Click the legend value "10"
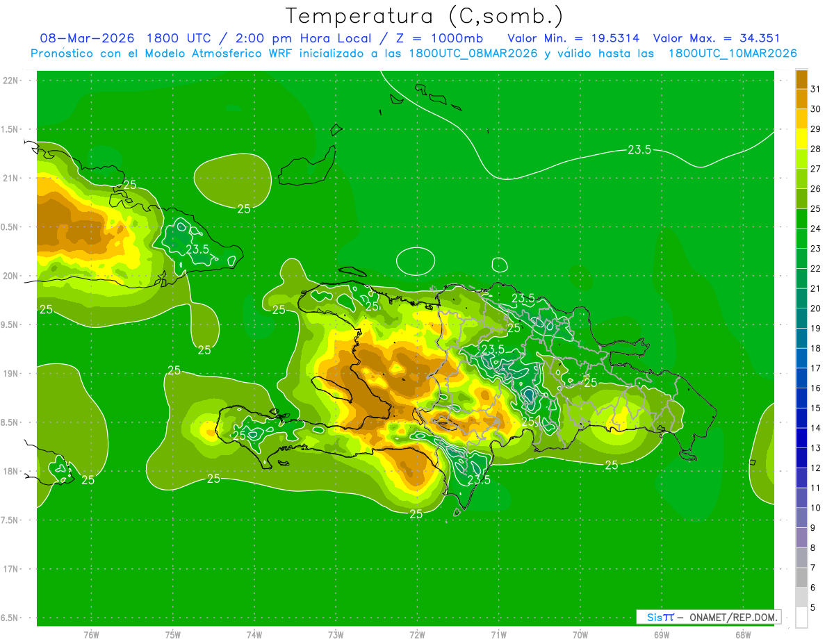Viewport: 834px width, 644px height. point(815,508)
